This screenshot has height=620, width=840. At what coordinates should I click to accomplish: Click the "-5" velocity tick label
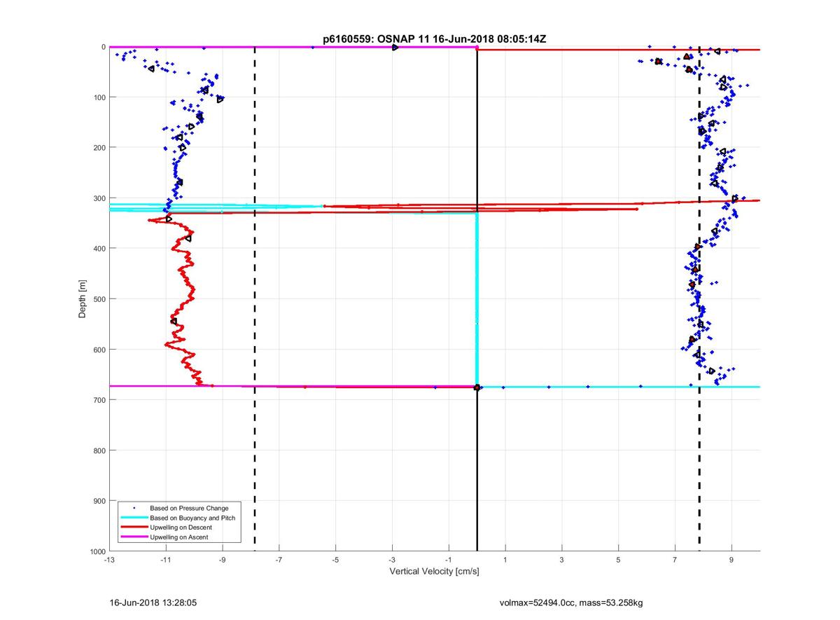(x=335, y=560)
